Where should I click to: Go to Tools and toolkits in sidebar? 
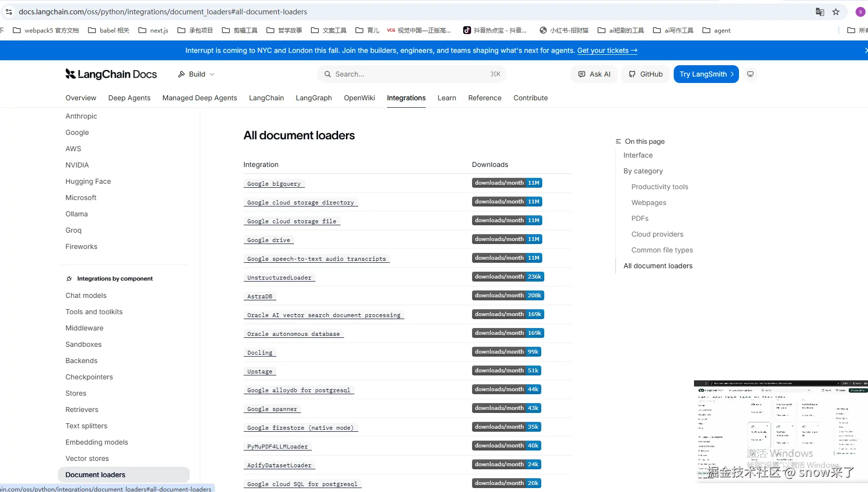tap(94, 312)
